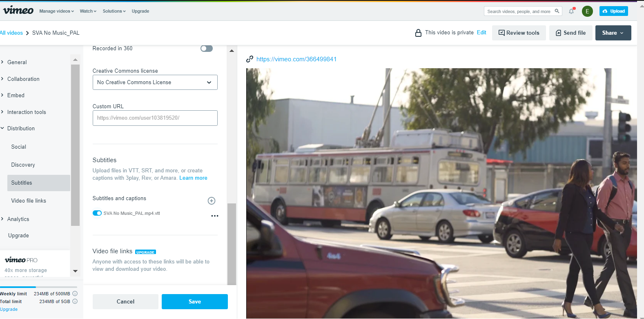Select Subtitles in the sidebar
This screenshot has height=319, width=644.
(x=38, y=183)
